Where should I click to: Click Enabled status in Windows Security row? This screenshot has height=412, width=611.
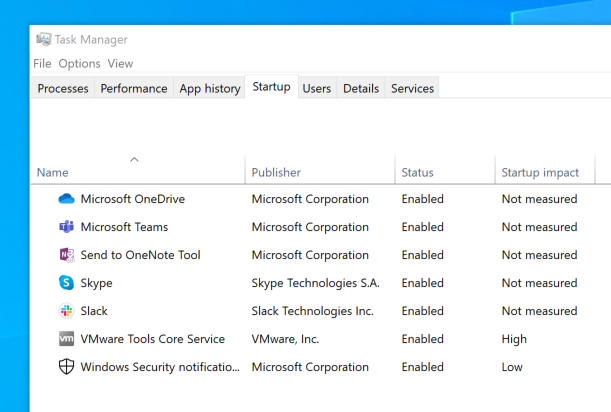click(422, 367)
